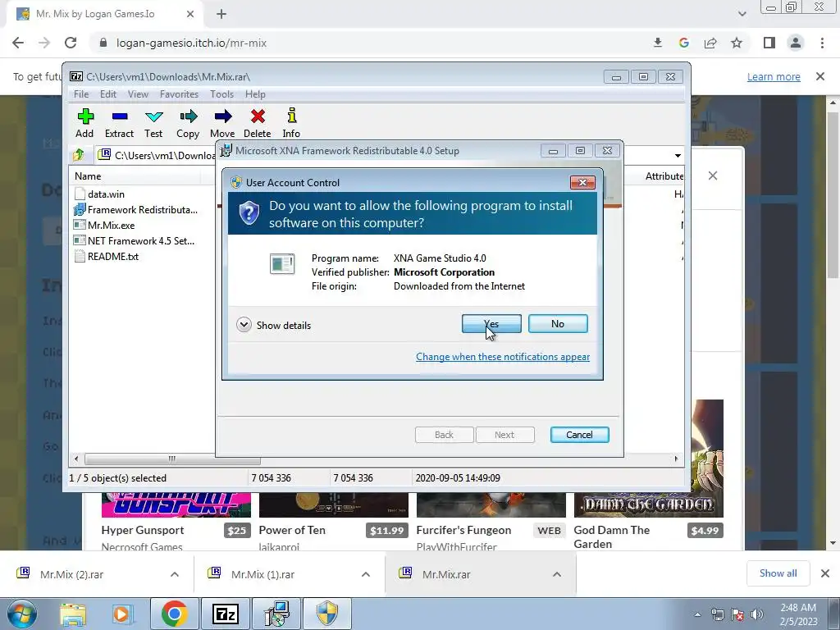Click the Chrome reload page icon
This screenshot has width=840, height=630.
pyautogui.click(x=71, y=43)
